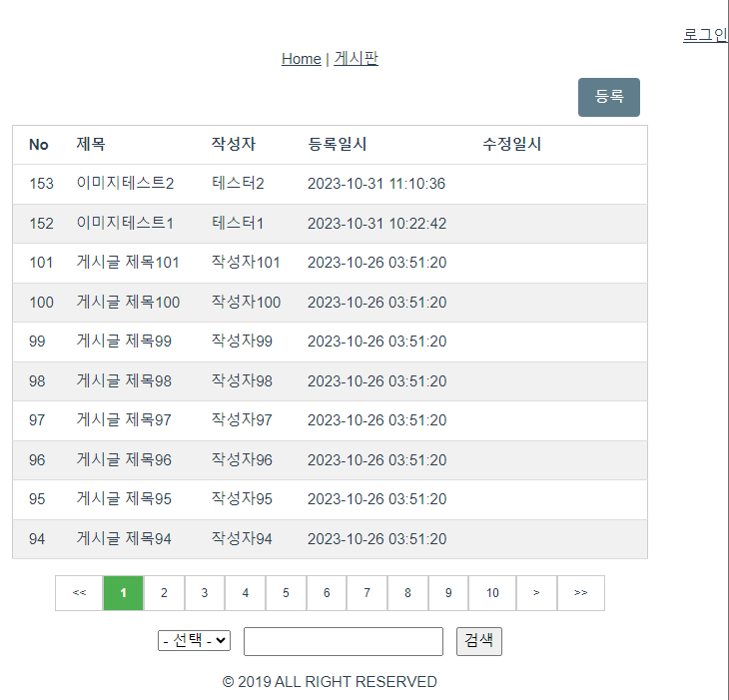Go to page 7
Image resolution: width=729 pixels, height=700 pixels.
(367, 593)
